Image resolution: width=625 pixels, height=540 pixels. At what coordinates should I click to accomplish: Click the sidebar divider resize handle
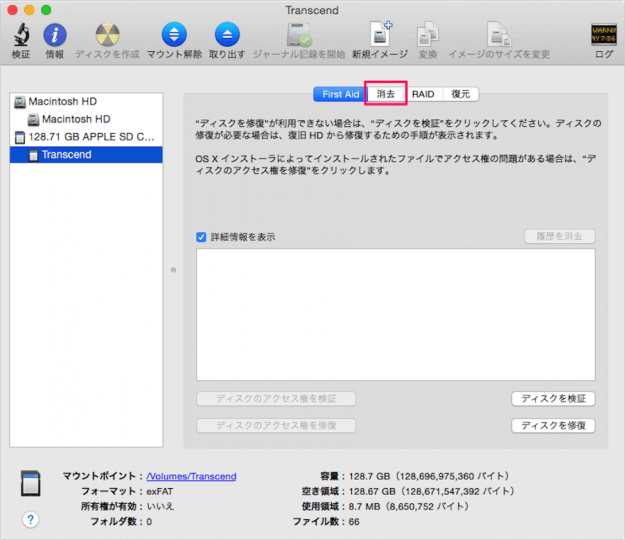[x=173, y=270]
